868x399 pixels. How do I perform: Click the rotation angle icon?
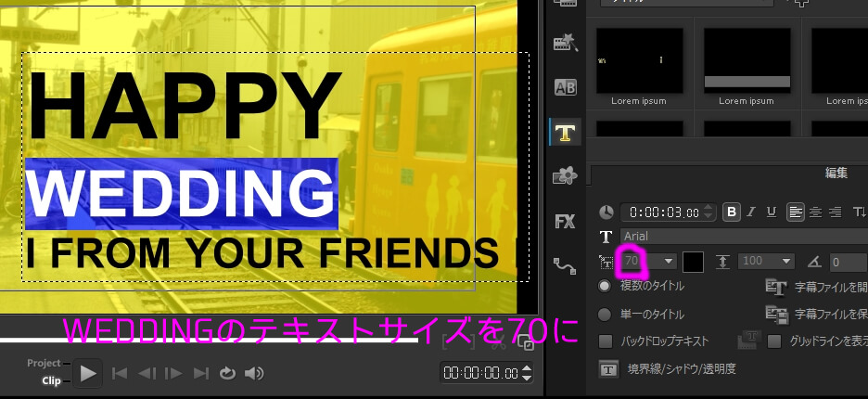[814, 262]
